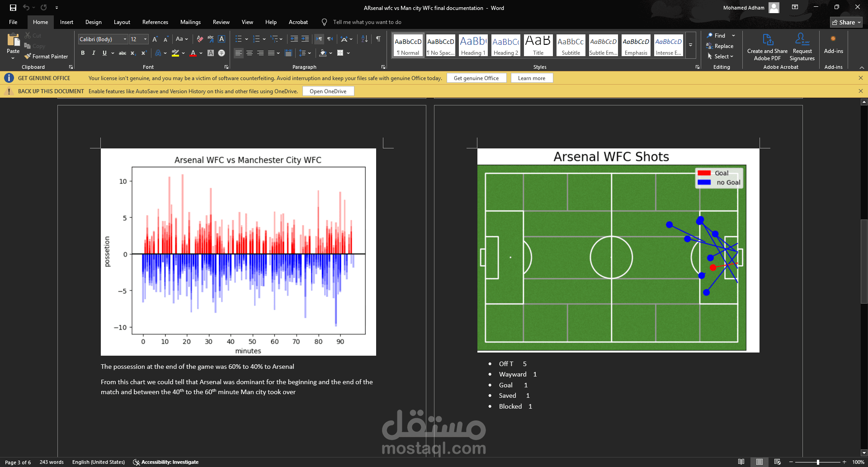
Task: Apply superscript formatting
Action: 144,53
